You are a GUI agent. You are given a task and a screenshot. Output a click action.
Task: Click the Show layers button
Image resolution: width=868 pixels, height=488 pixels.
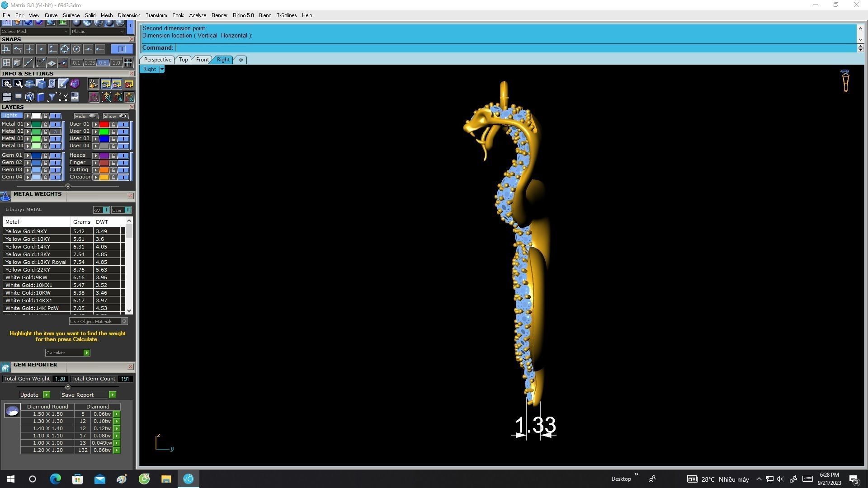[116, 116]
